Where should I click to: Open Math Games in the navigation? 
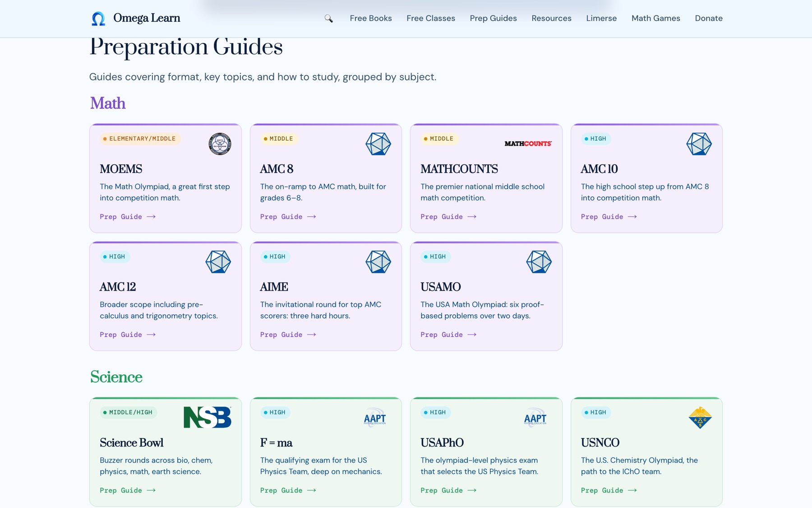pos(655,19)
